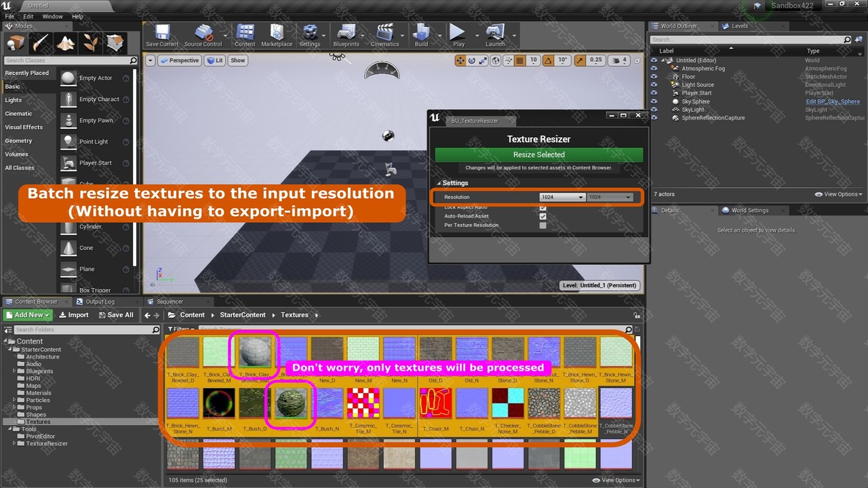This screenshot has height=488, width=868.
Task: Click content browser back arrow
Action: click(x=148, y=315)
